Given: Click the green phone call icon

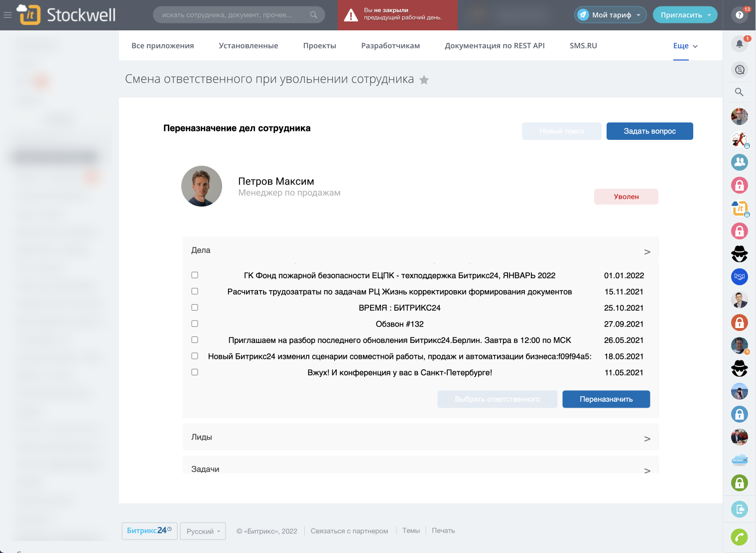Looking at the screenshot, I should (x=740, y=537).
